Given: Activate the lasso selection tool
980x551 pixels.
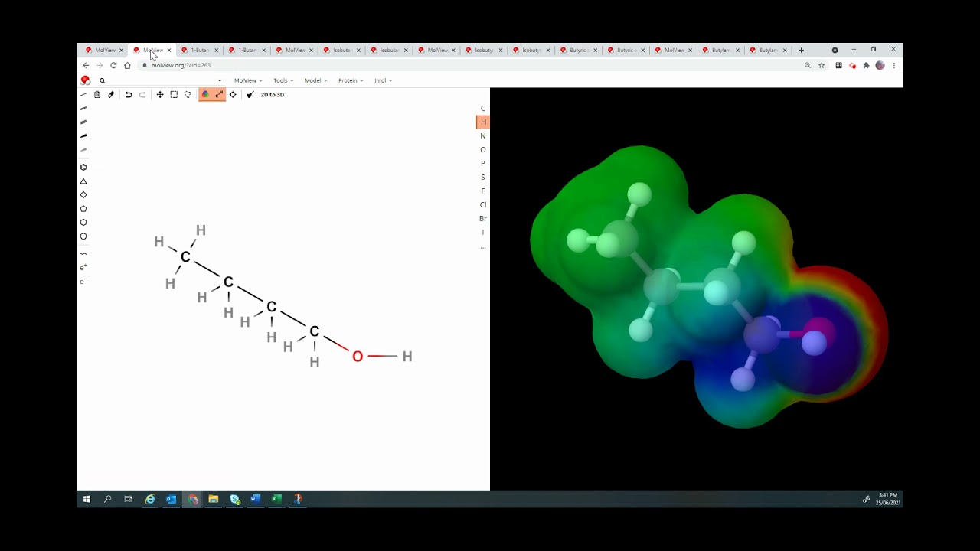Looking at the screenshot, I should (x=188, y=94).
